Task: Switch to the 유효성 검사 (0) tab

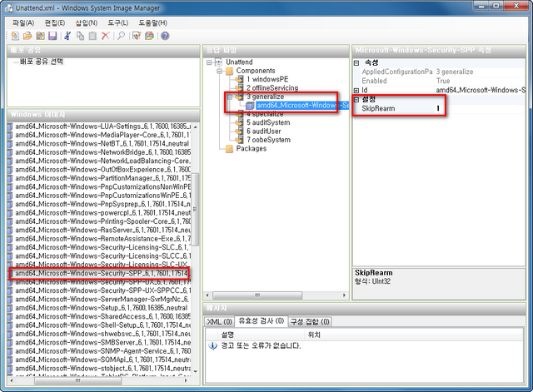Action: tap(261, 321)
